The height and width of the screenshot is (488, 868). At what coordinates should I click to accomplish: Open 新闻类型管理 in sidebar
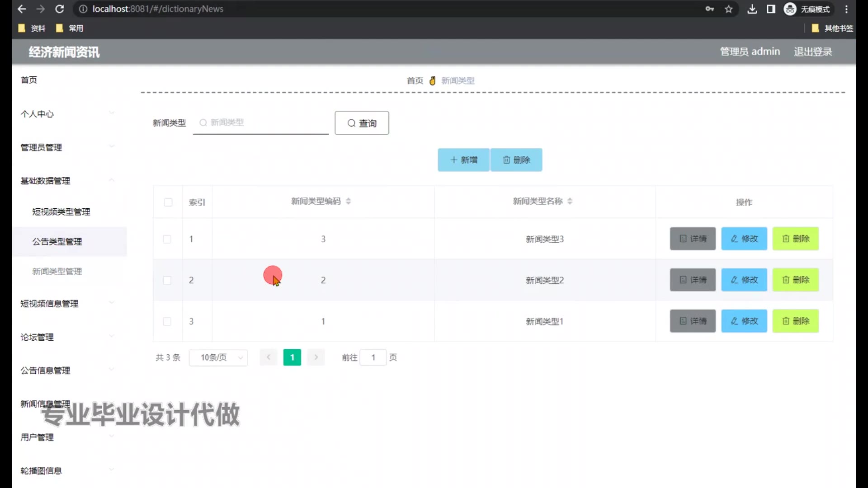(57, 272)
